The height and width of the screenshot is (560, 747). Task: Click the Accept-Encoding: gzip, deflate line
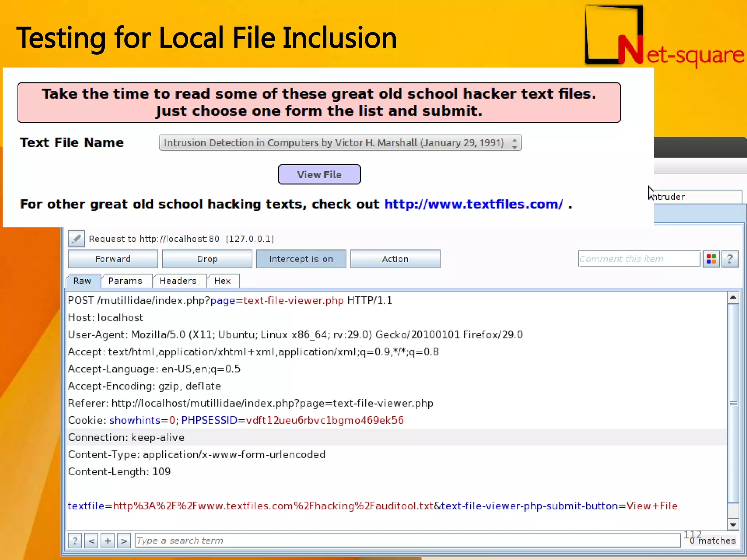click(x=144, y=386)
